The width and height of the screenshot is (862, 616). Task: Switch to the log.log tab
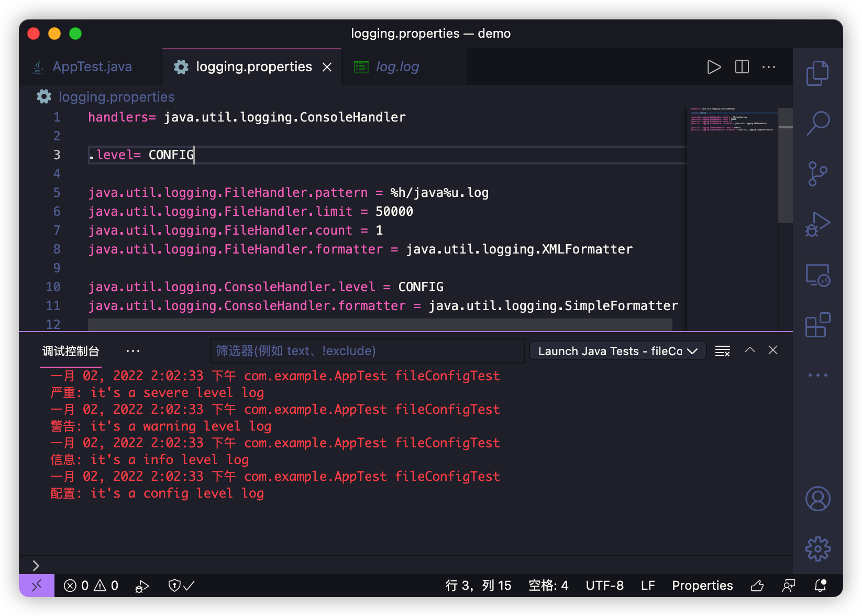(x=397, y=67)
